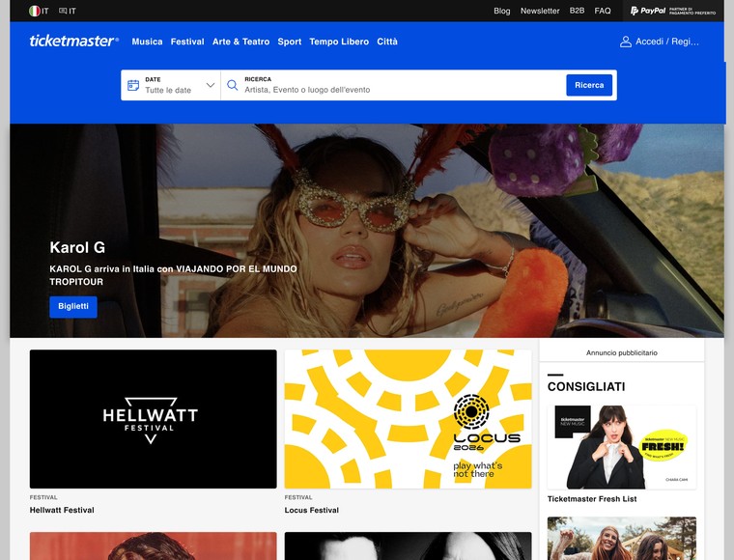Open the language selector icon labeled IT

[x=68, y=11]
